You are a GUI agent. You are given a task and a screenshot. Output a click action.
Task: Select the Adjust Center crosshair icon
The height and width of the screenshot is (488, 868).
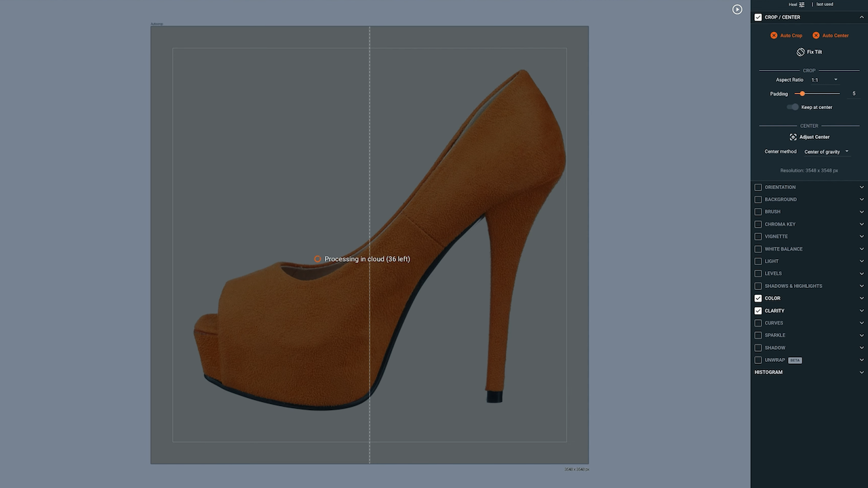pos(793,137)
